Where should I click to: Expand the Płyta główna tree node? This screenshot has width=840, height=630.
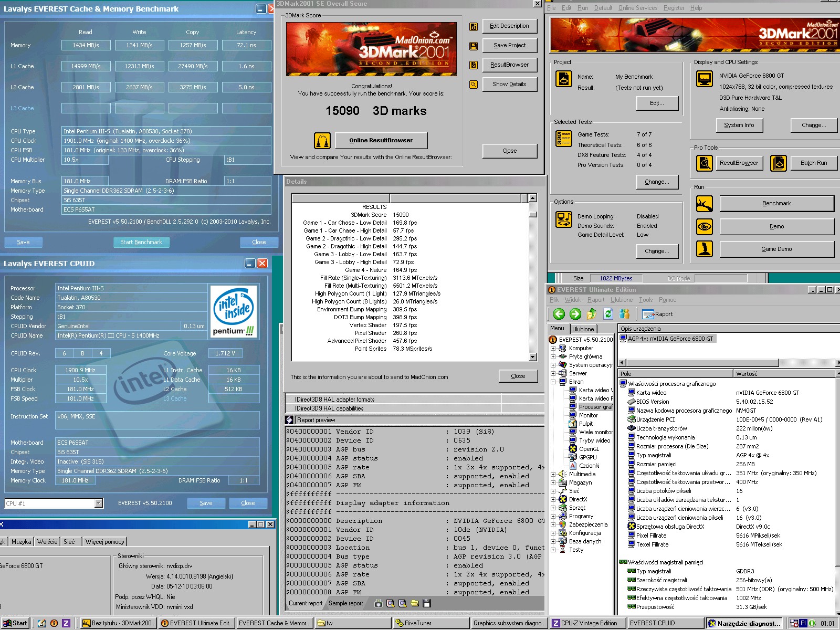[x=553, y=356]
